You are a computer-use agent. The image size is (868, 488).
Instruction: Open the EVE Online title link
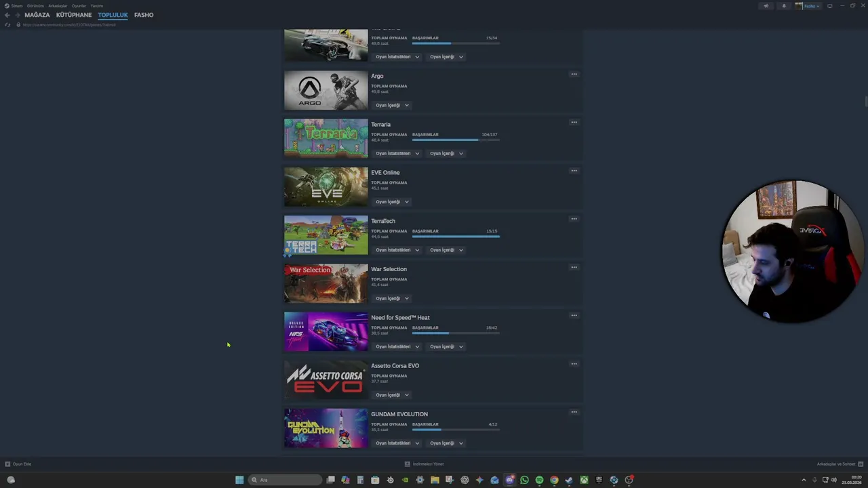pyautogui.click(x=385, y=173)
